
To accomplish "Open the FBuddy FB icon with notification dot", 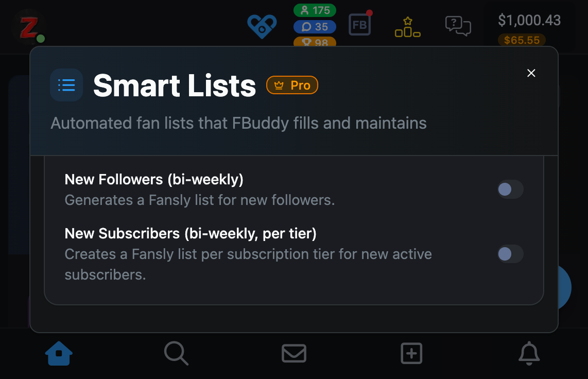I will pos(359,24).
